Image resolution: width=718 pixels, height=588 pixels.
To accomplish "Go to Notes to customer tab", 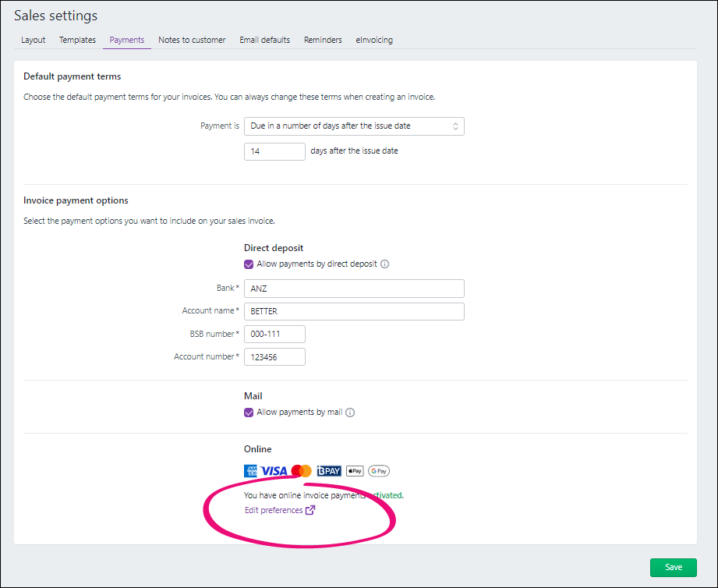I will [x=192, y=40].
